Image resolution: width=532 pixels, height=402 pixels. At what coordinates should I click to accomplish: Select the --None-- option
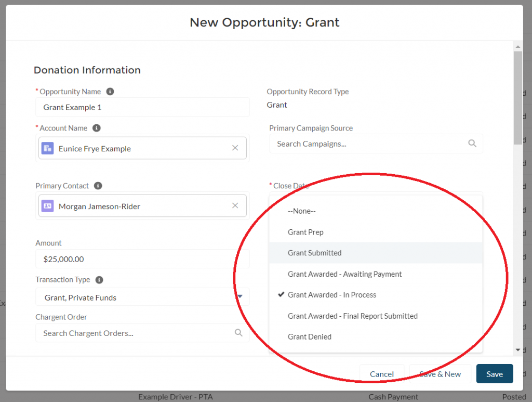pos(301,211)
